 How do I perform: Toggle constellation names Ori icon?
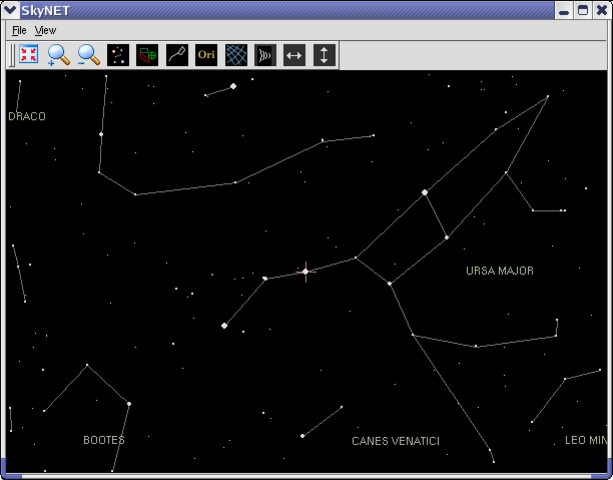206,55
